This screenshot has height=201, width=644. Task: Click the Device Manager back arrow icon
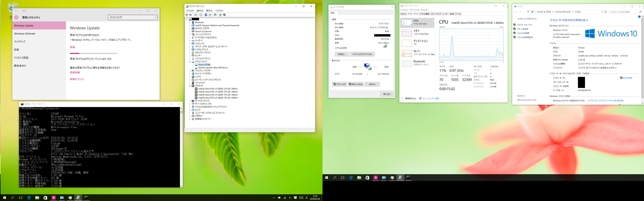coord(186,15)
